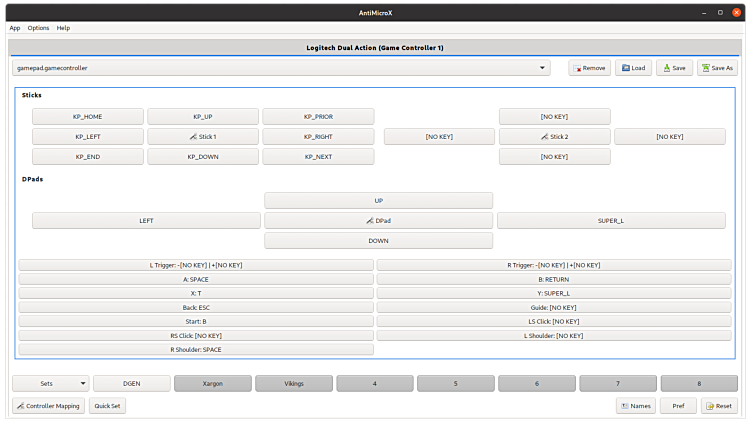Open the Stick 1 settings
The height and width of the screenshot is (423, 752).
203,136
